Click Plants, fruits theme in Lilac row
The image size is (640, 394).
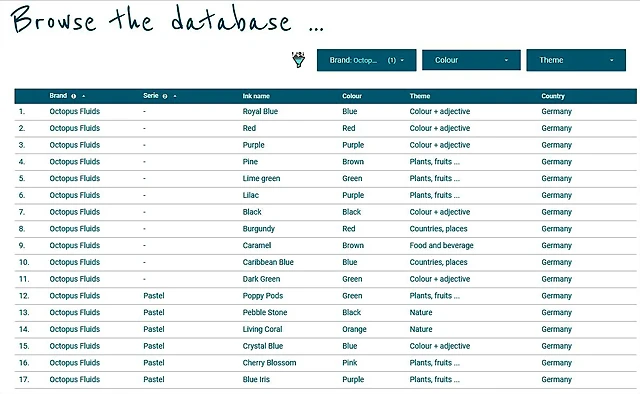434,195
